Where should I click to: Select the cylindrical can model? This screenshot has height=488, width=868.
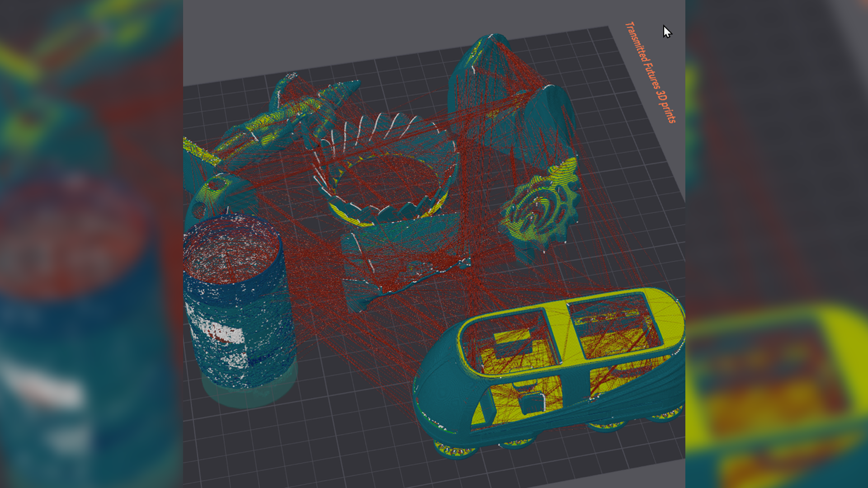point(240,312)
